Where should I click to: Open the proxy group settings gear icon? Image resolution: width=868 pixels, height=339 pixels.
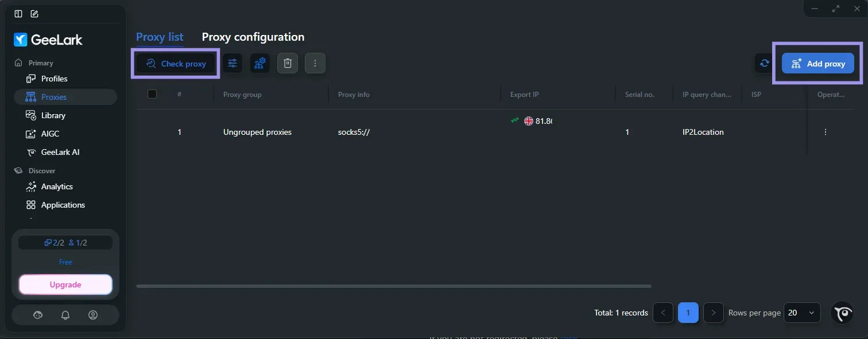tap(260, 64)
